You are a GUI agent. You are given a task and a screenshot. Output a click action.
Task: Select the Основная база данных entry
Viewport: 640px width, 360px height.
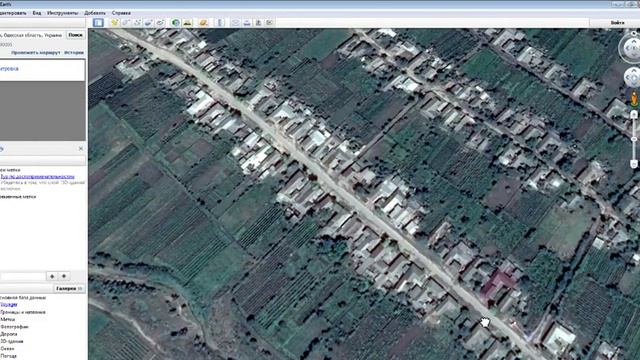23,298
